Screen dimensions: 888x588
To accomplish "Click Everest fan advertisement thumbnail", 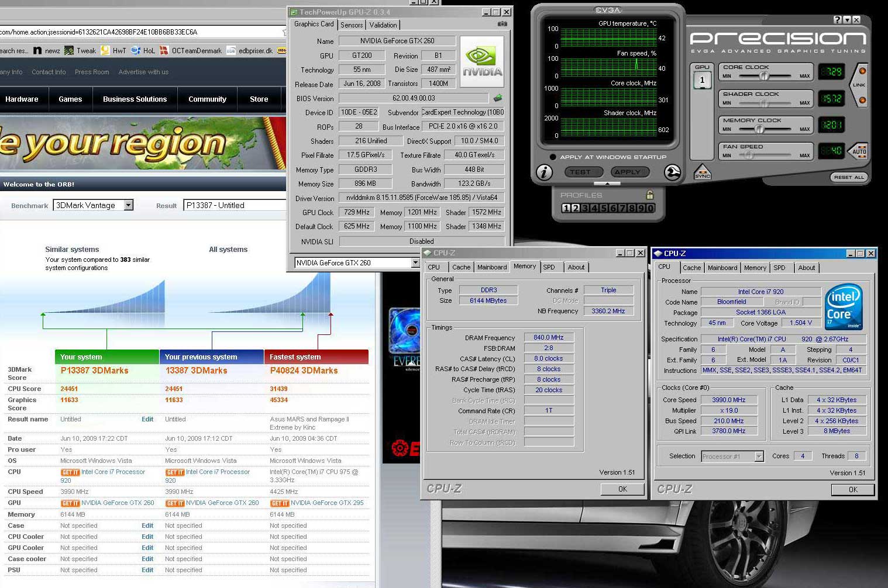I will [x=404, y=340].
